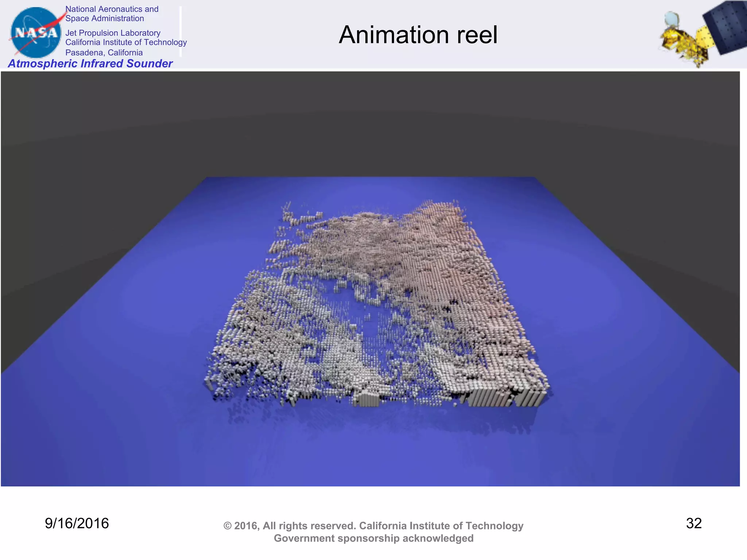Click 'Government sponsorship acknowledged' footer text
Screen dimensions: 747x560
373,538
